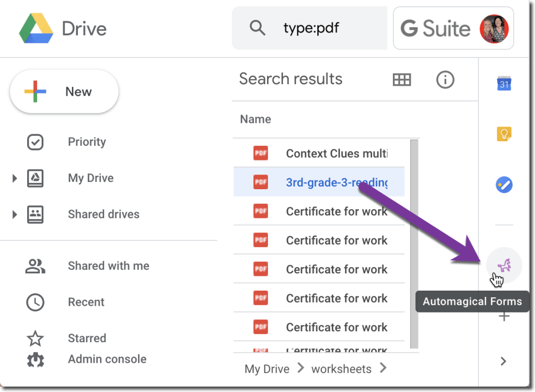The height and width of the screenshot is (392, 535).
Task: Open My Drive
Action: pyautogui.click(x=90, y=178)
